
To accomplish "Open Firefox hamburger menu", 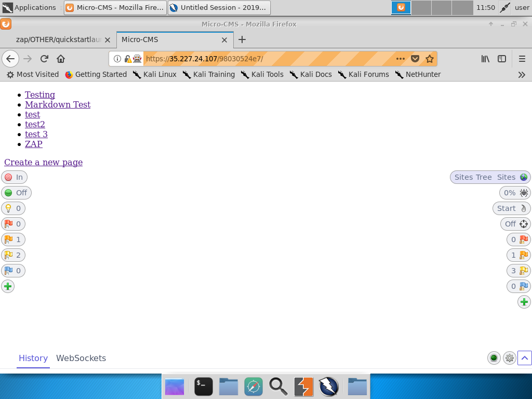I will click(522, 59).
